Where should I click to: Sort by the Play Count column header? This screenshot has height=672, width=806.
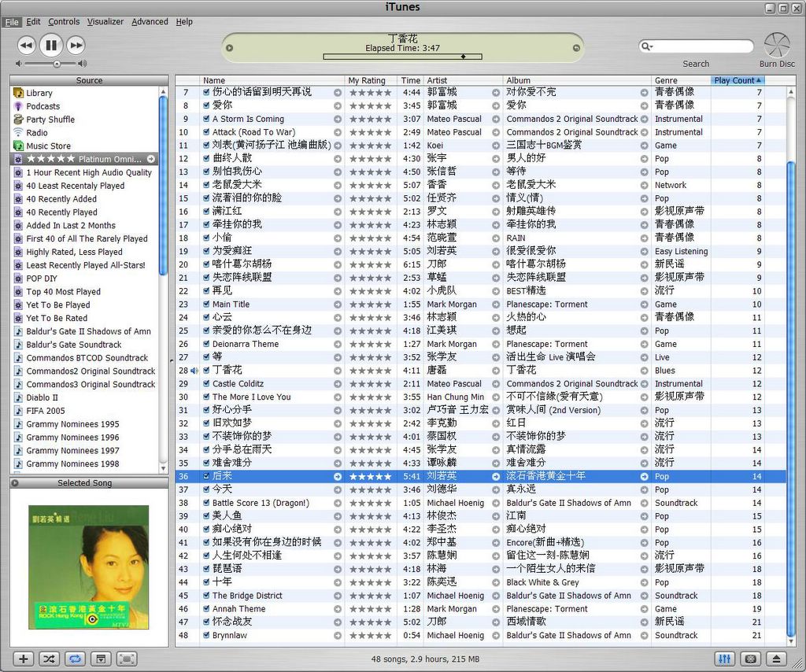[738, 80]
